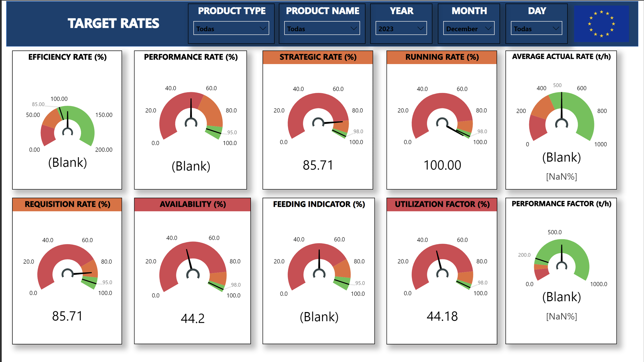The width and height of the screenshot is (644, 362).
Task: Click the European Union flag logo
Action: coord(601,24)
